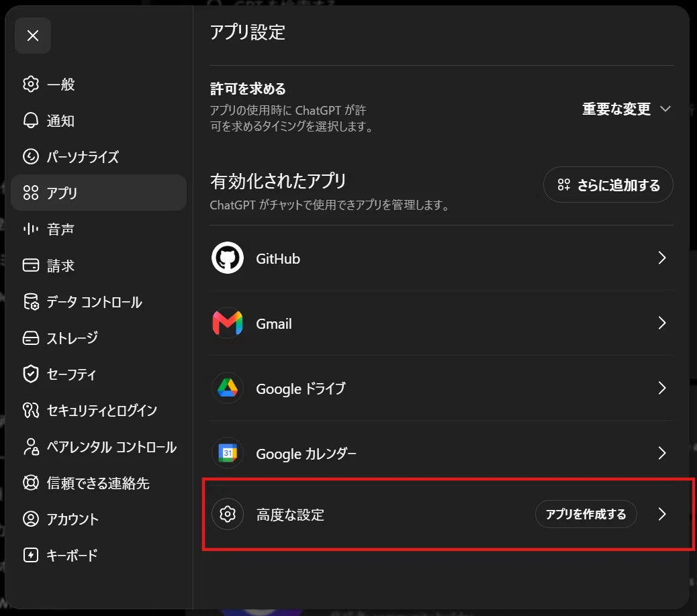
Task: Click the 高度な設定 label
Action: tap(290, 515)
